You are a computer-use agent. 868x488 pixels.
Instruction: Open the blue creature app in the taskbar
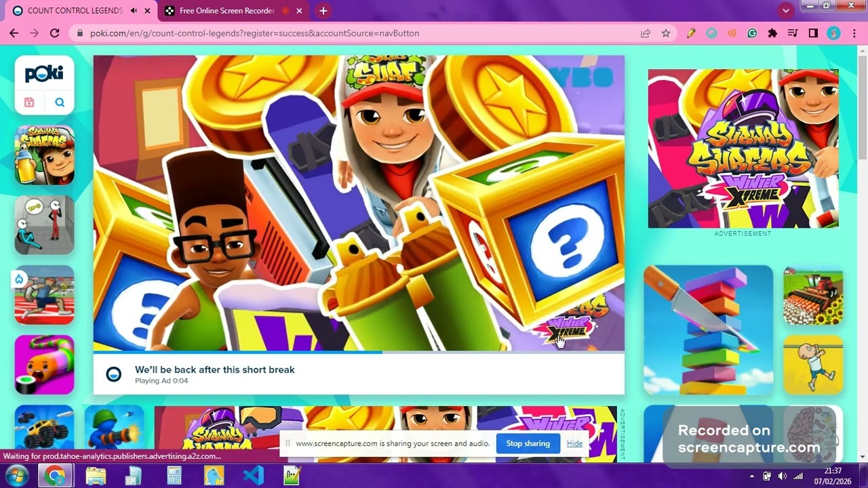coord(214,476)
